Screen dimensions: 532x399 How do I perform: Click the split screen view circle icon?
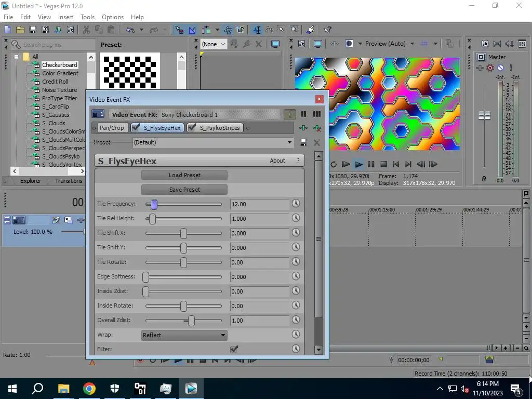pyautogui.click(x=349, y=44)
